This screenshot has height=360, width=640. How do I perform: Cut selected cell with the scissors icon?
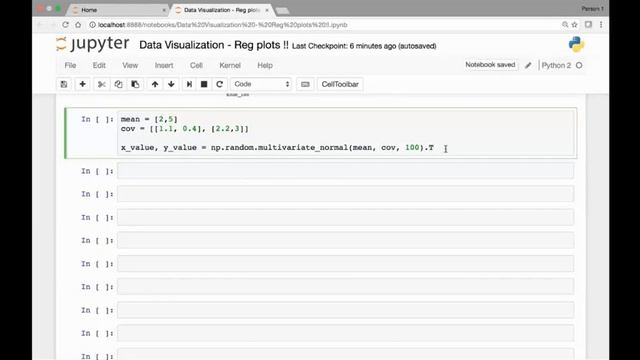(102, 84)
